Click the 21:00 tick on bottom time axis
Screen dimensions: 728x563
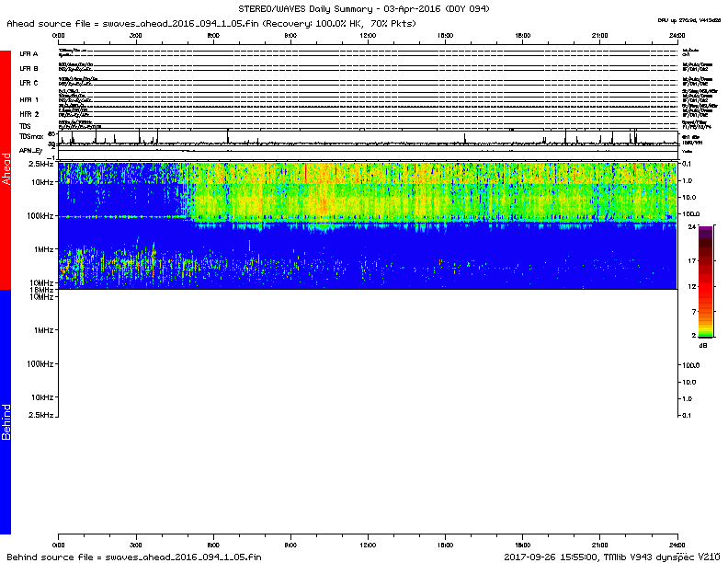[600, 543]
